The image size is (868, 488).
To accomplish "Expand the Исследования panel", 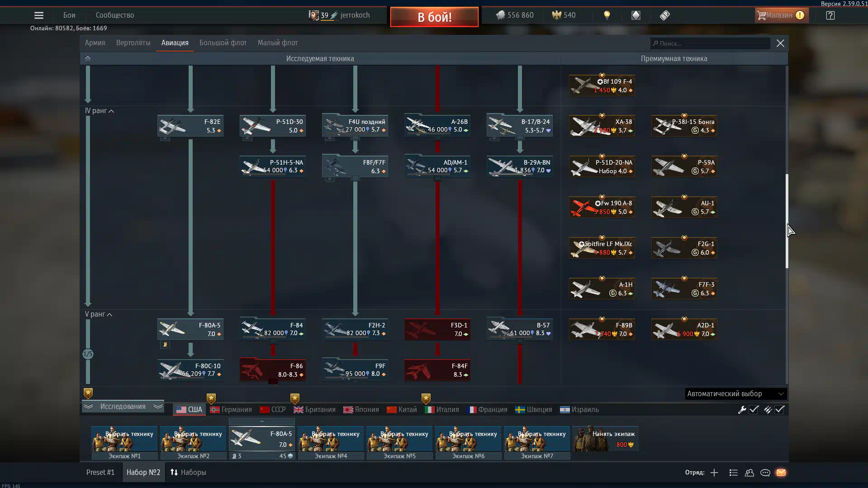I will click(123, 407).
